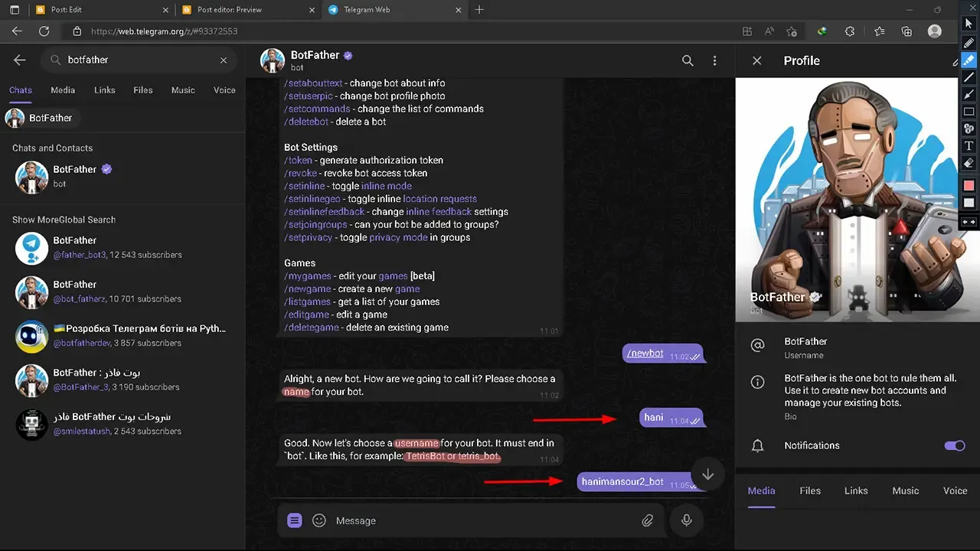Select the line drawing tool
This screenshot has width=980, height=551.
(x=969, y=77)
